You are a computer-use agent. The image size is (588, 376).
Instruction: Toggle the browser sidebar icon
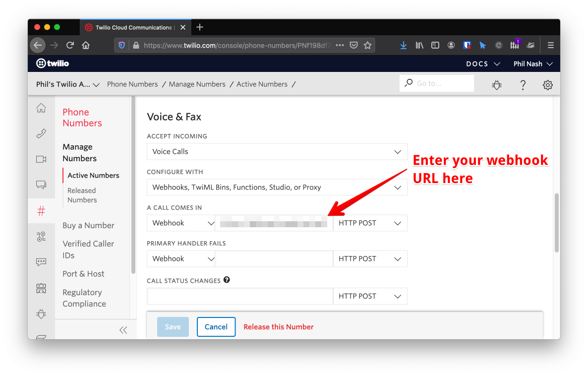coord(435,46)
